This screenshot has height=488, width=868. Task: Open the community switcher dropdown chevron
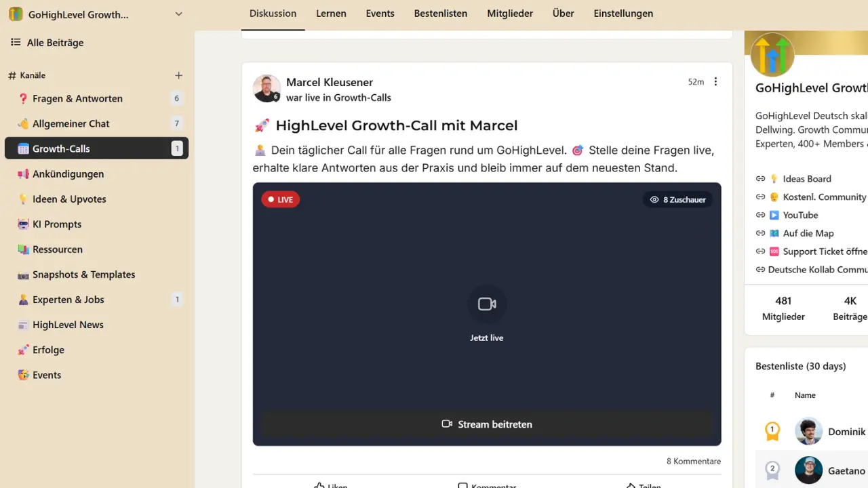178,14
